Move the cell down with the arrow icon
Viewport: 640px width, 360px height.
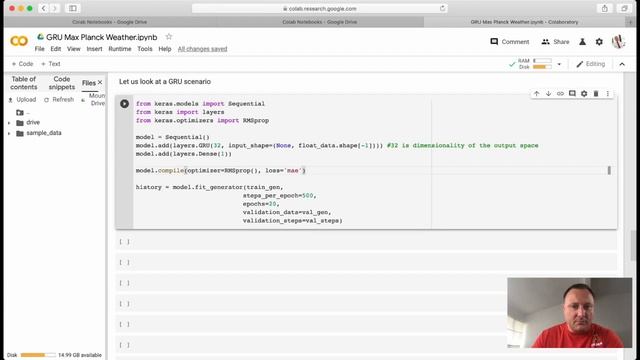coord(548,94)
